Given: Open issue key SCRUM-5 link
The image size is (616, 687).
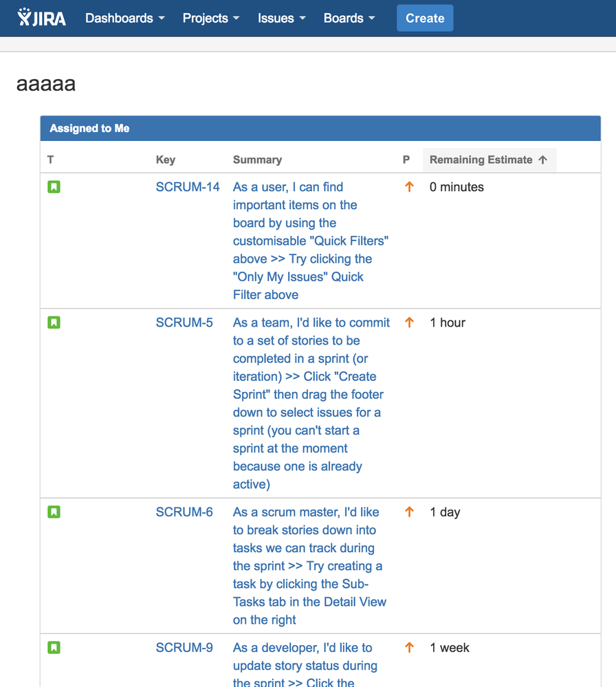Looking at the screenshot, I should tap(184, 323).
